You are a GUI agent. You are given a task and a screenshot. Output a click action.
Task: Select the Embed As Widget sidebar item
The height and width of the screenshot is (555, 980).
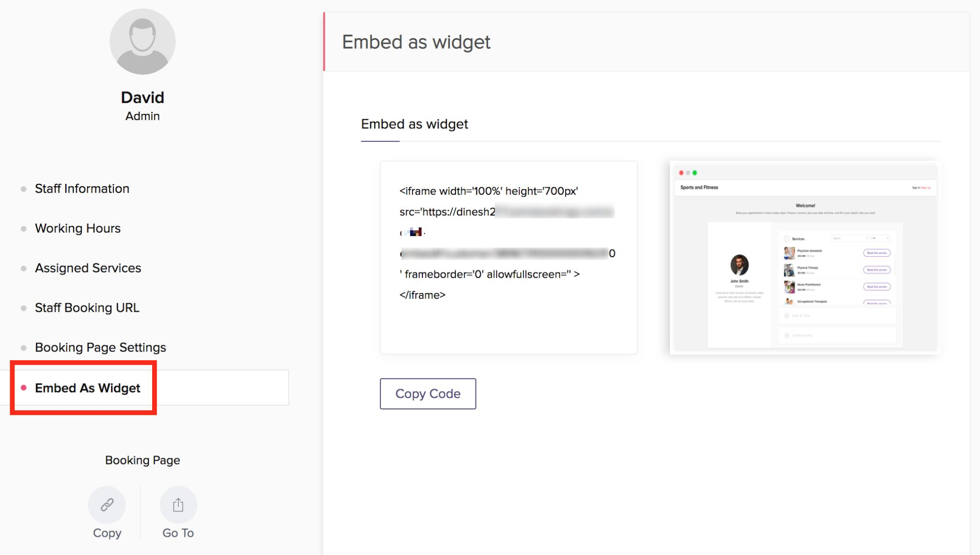[88, 388]
